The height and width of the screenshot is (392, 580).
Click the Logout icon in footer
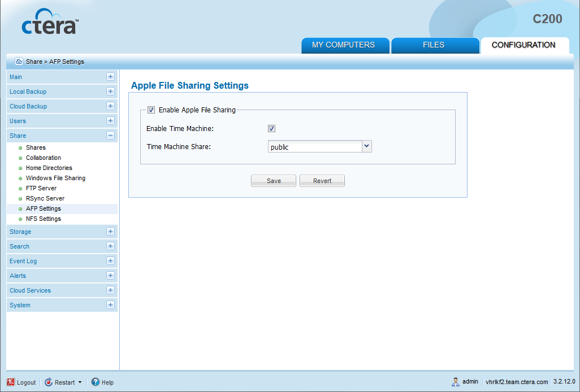coord(11,382)
